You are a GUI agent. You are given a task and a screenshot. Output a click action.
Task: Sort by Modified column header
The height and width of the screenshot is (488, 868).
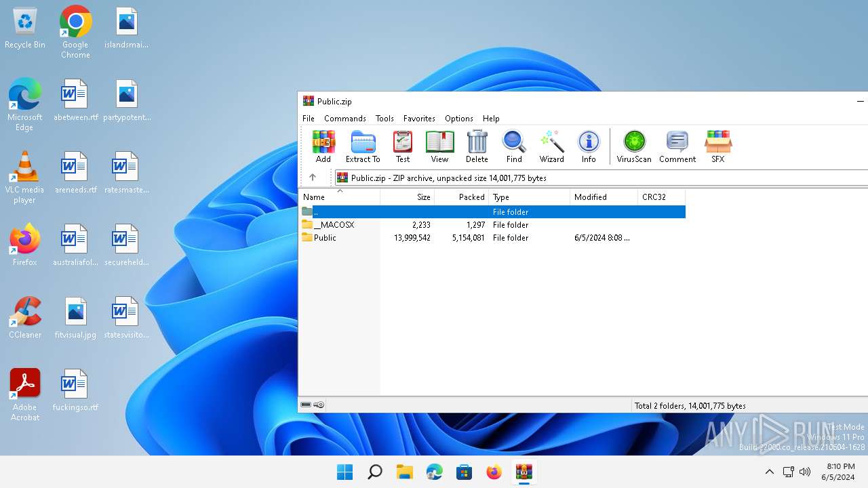tap(604, 197)
